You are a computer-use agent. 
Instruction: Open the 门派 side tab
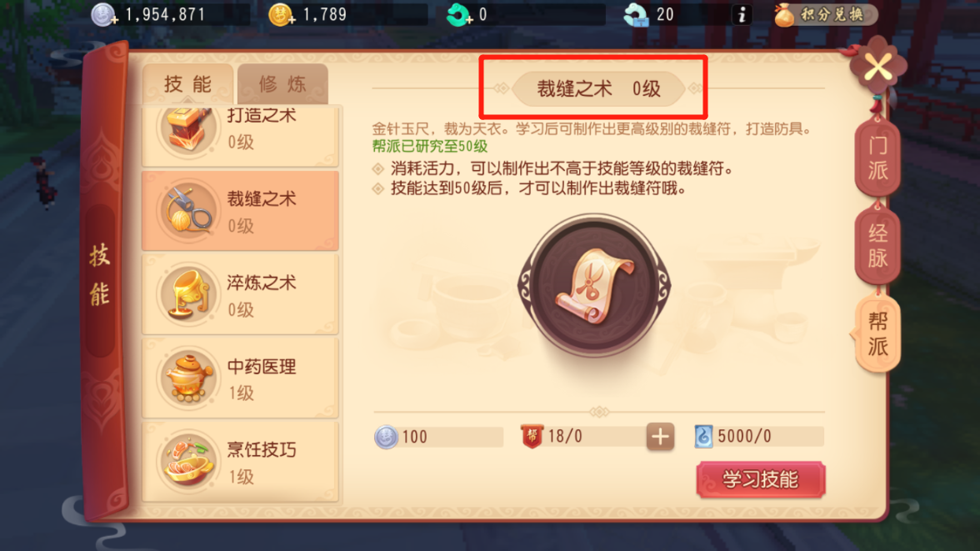(x=877, y=158)
